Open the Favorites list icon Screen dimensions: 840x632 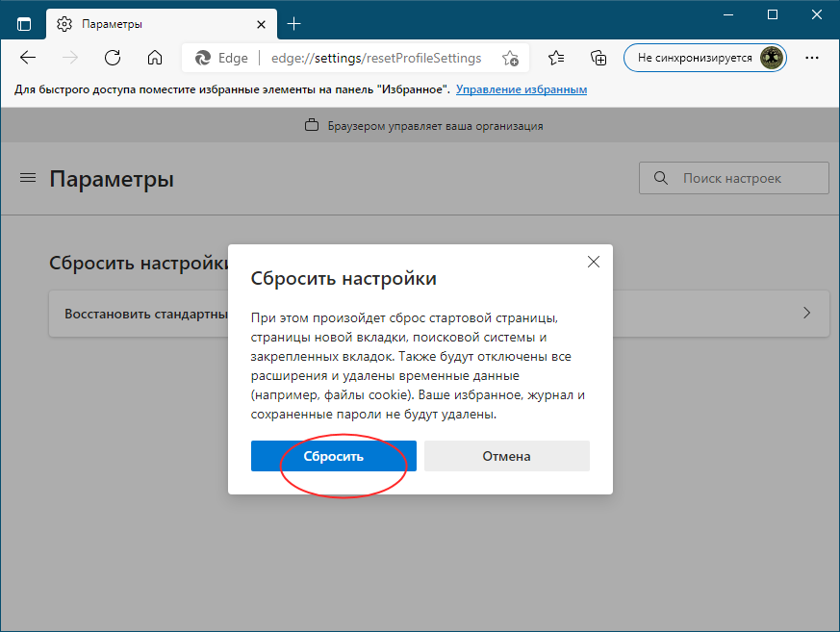(556, 58)
